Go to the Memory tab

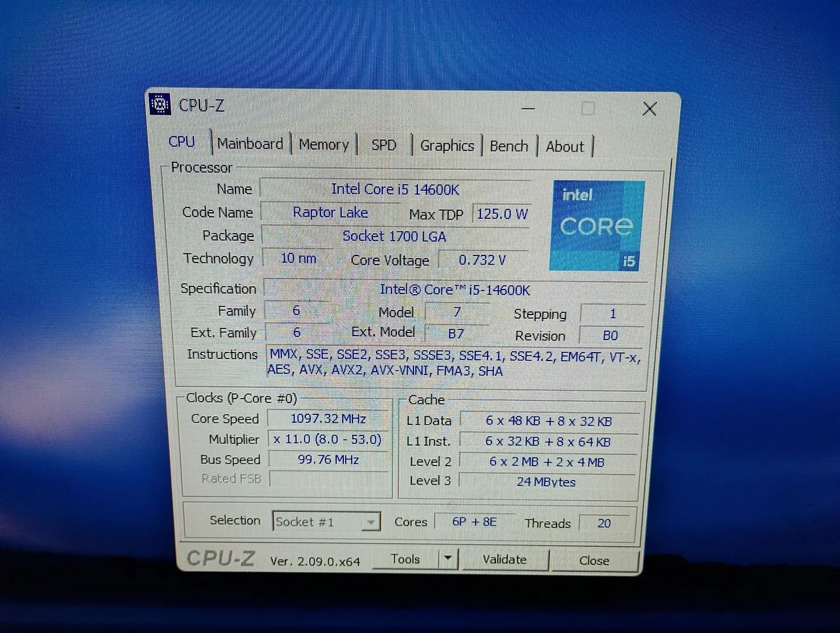(x=324, y=144)
